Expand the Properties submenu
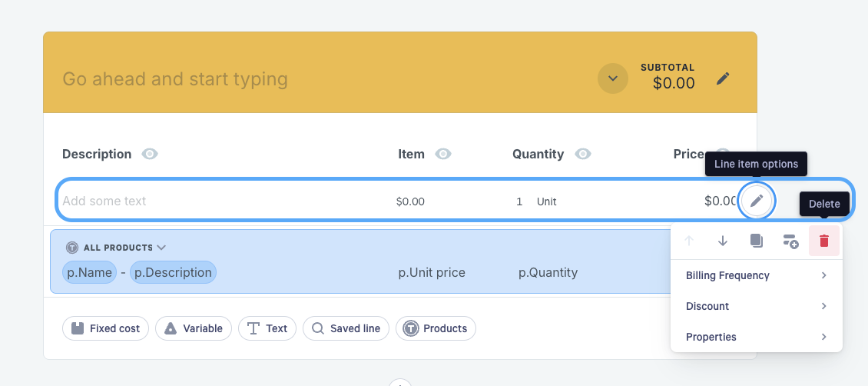This screenshot has width=868, height=386. coord(756,337)
